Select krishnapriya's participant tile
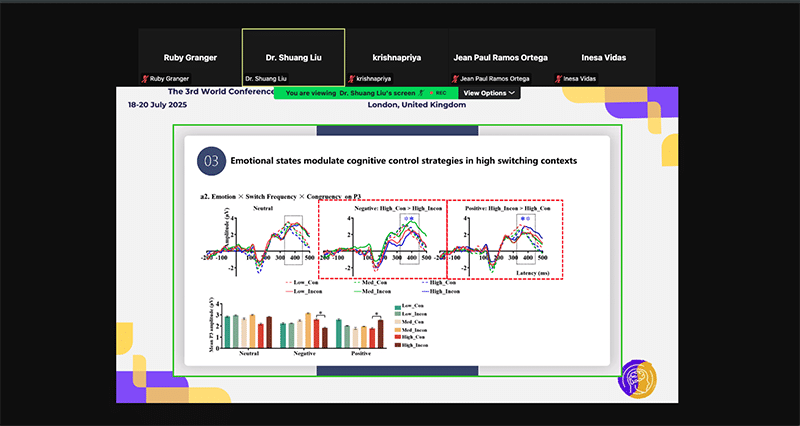This screenshot has width=800, height=426. (x=396, y=56)
